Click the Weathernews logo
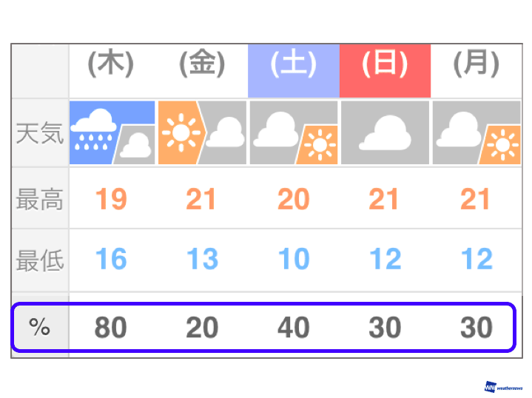The height and width of the screenshot is (398, 532). coord(503,387)
